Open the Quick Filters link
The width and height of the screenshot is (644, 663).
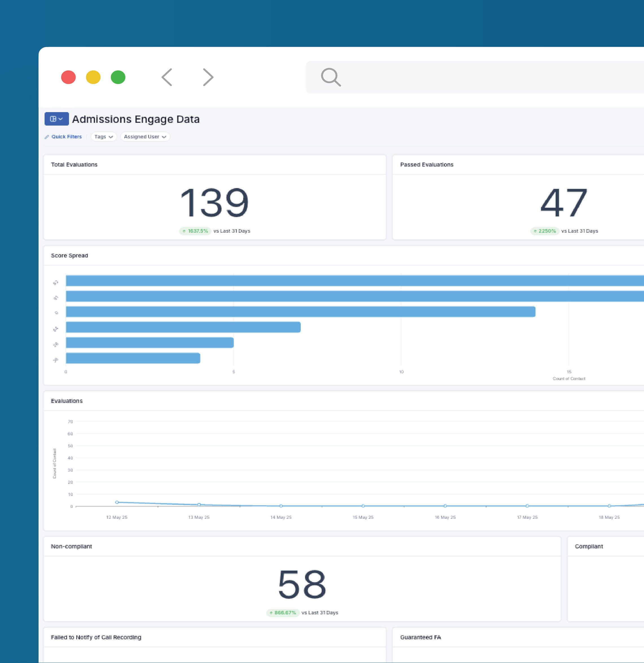click(66, 137)
